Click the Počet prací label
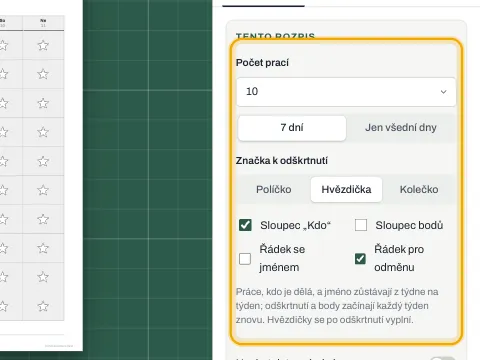 tap(262, 63)
